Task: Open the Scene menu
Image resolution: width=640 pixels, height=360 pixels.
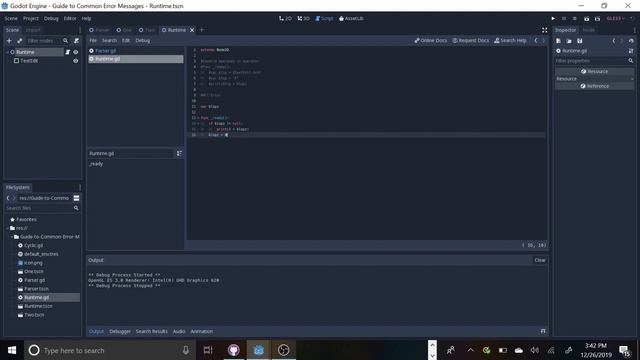Action: tap(11, 18)
